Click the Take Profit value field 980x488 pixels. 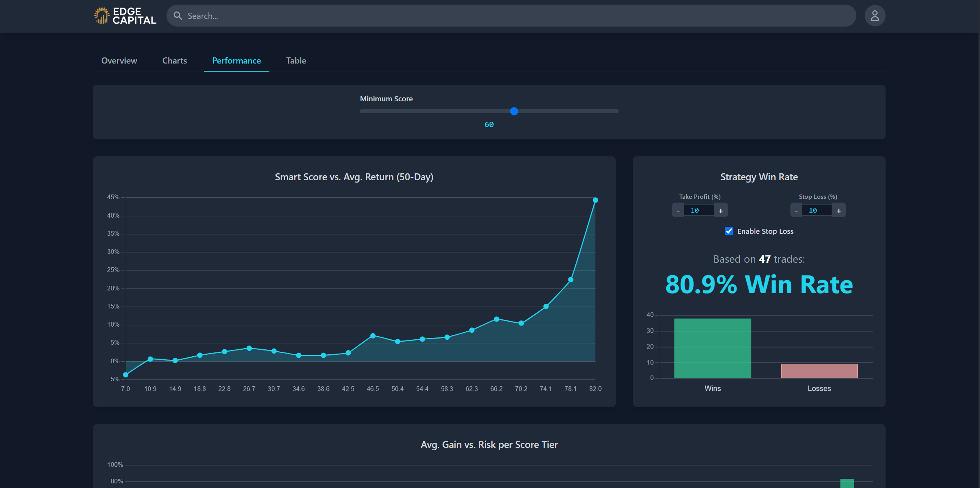pos(698,211)
